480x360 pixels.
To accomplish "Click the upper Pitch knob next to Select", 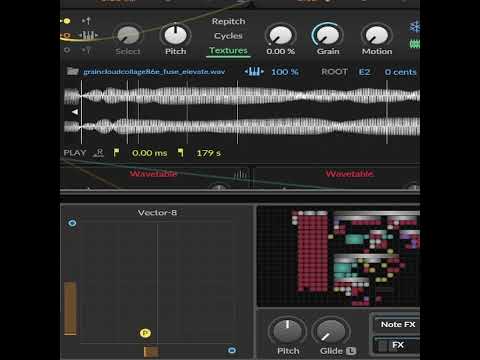I will pyautogui.click(x=176, y=35).
